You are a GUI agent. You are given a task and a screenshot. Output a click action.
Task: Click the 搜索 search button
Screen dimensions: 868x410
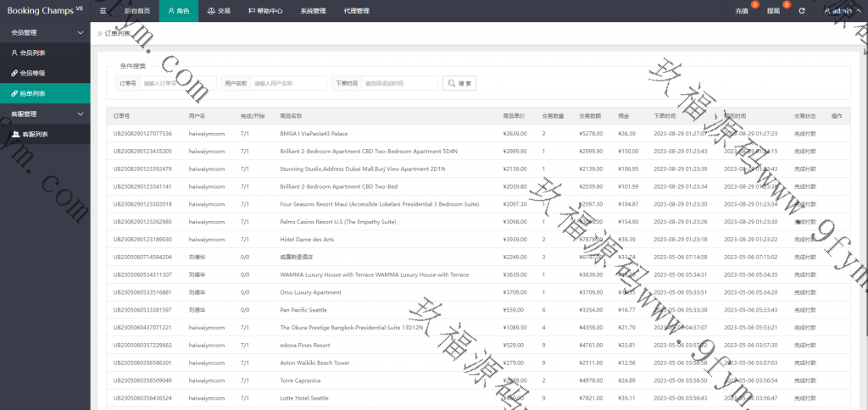tap(461, 83)
